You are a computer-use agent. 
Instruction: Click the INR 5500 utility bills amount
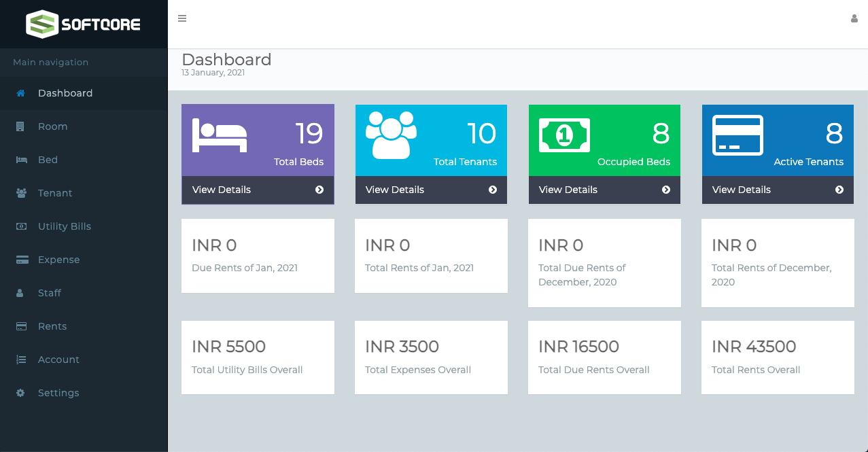[x=228, y=347]
